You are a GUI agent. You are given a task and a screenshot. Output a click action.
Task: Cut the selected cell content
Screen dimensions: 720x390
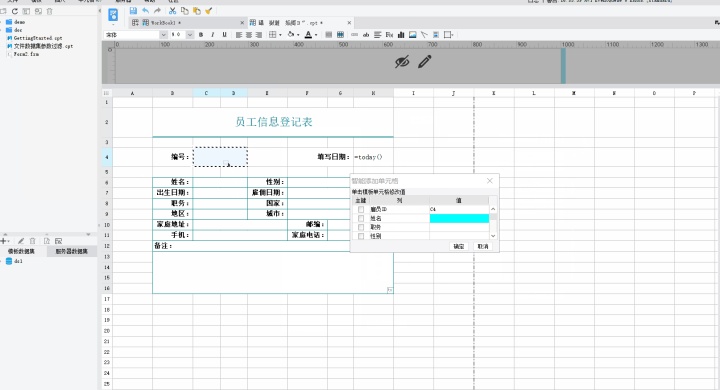[172, 11]
